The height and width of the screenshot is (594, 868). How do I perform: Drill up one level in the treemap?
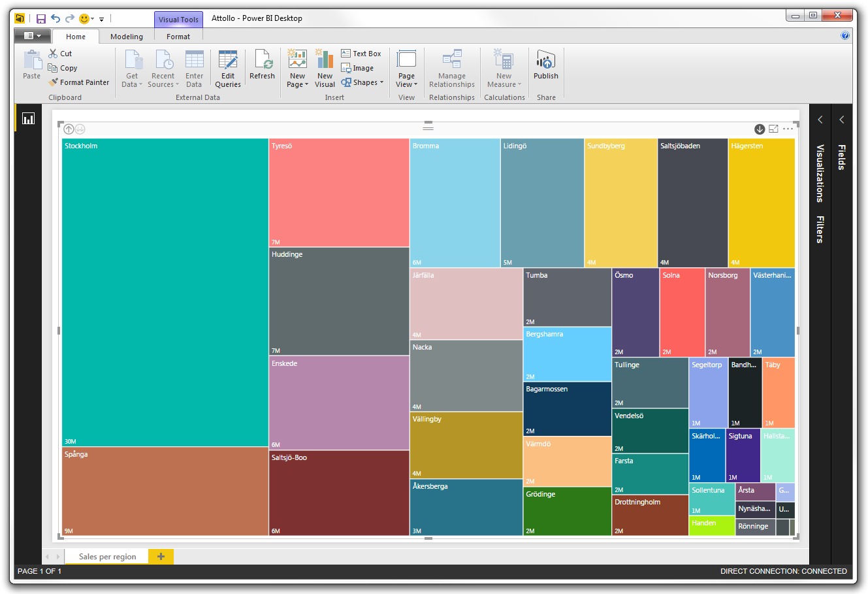pyautogui.click(x=69, y=129)
